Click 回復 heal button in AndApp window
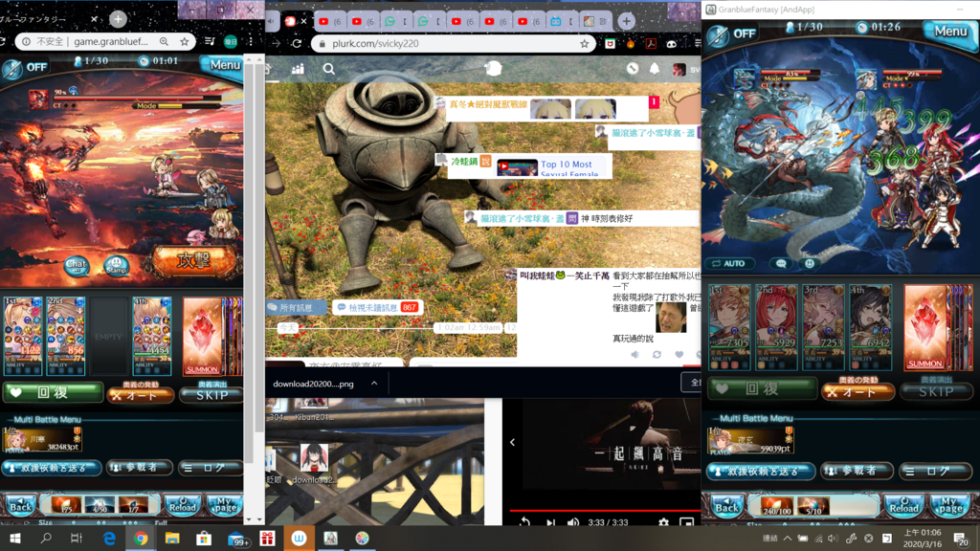980x551 pixels. [763, 388]
